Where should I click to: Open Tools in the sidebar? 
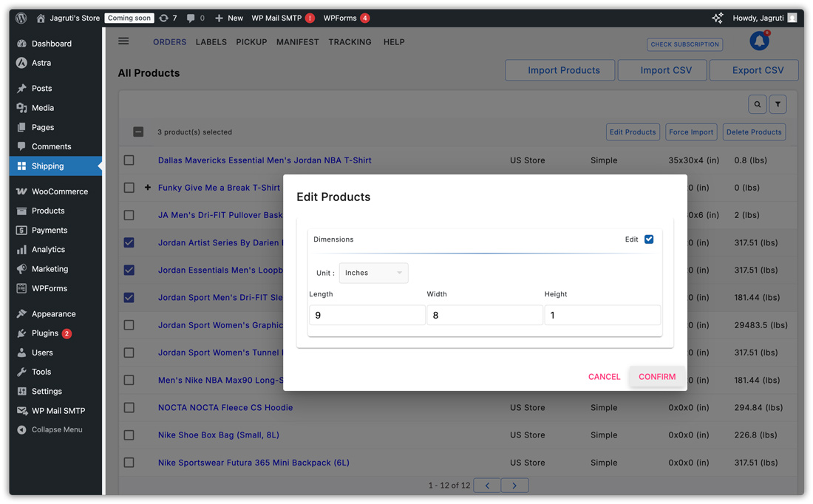coord(41,372)
